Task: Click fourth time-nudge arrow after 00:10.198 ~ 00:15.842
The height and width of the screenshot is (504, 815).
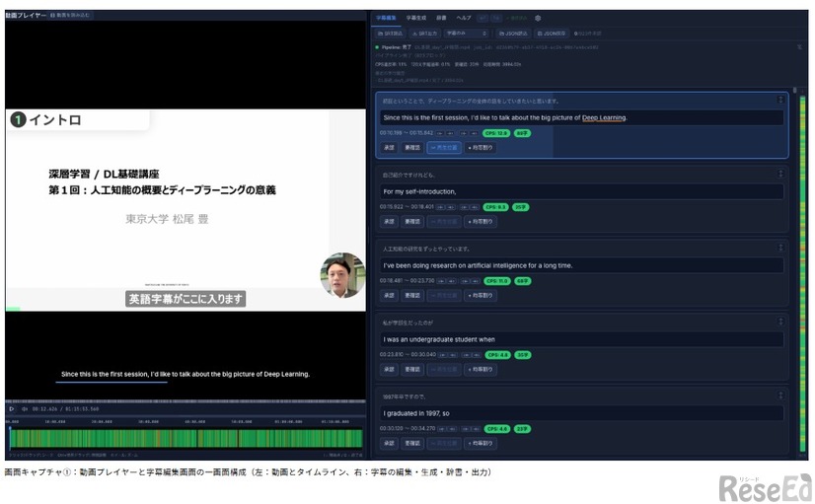Action: tap(474, 133)
